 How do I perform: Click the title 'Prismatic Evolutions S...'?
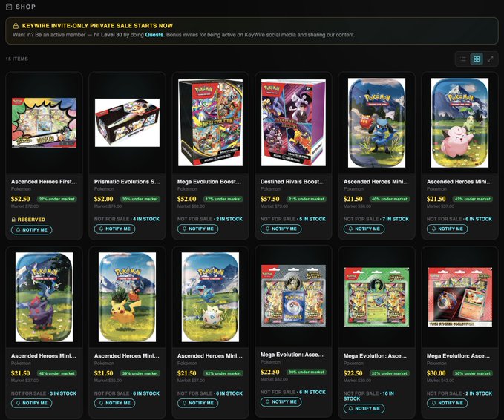[x=127, y=182]
